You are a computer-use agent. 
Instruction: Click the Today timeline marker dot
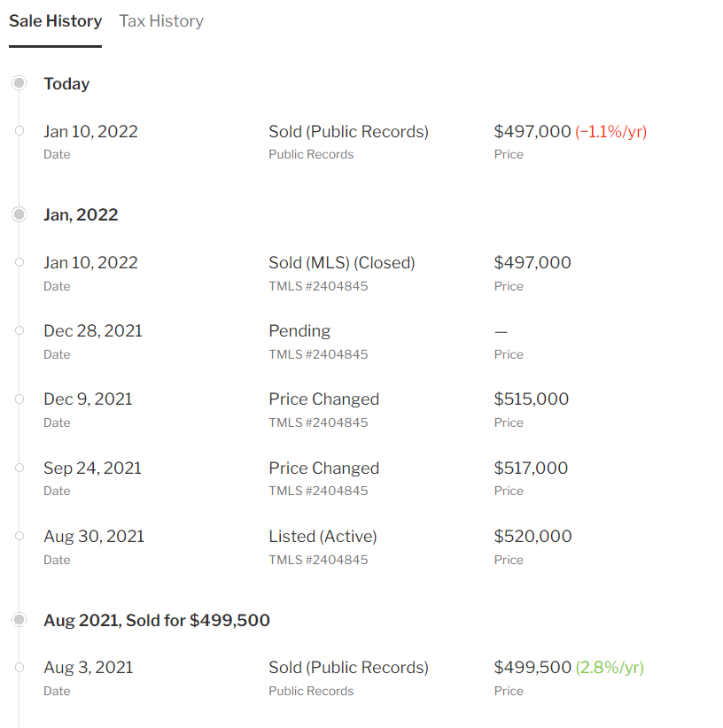19,83
